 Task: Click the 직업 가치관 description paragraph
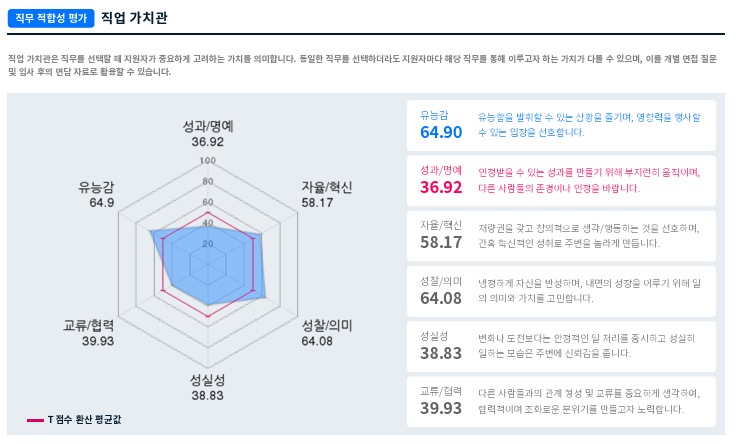click(x=361, y=65)
